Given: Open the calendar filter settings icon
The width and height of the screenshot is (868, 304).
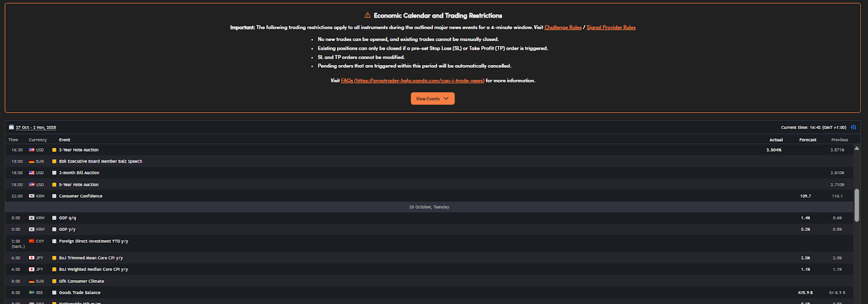Looking at the screenshot, I should (x=853, y=127).
